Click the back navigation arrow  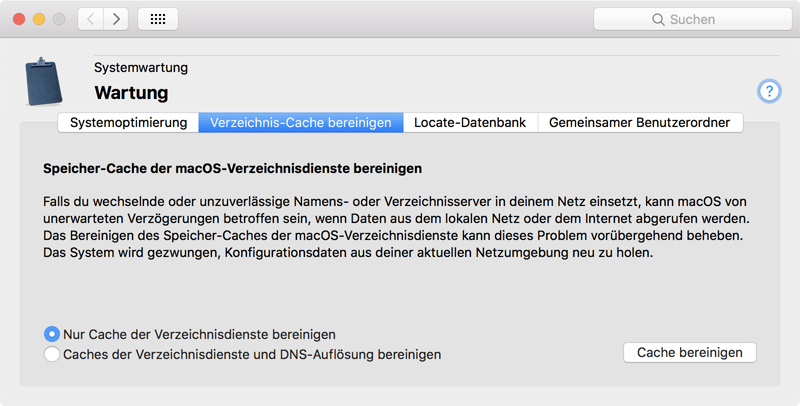pyautogui.click(x=91, y=19)
